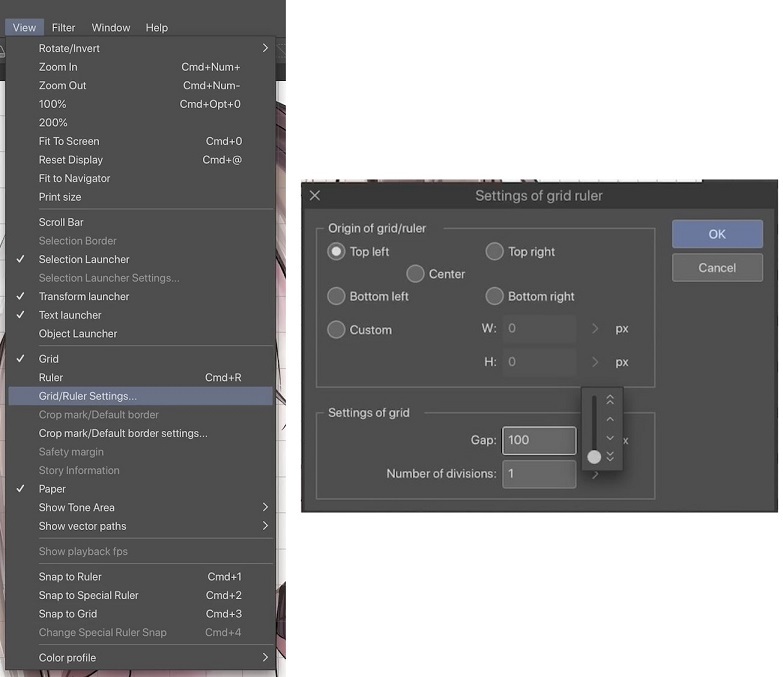Open Crop mark/Default border settings...
783x677 pixels.
pyautogui.click(x=141, y=433)
